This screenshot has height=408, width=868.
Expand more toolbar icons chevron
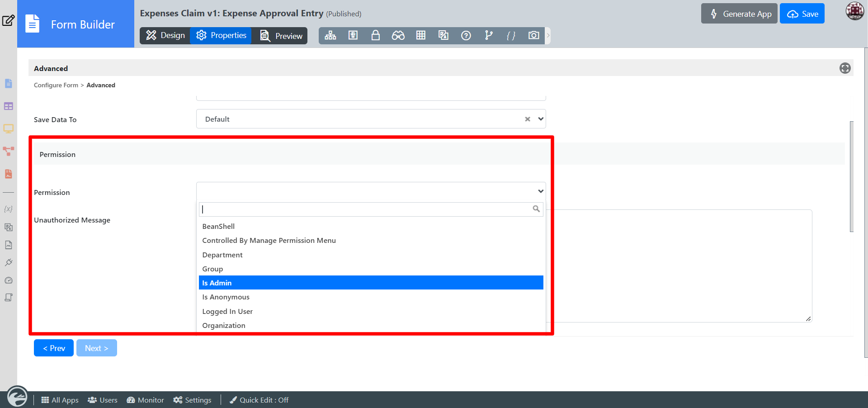[548, 35]
